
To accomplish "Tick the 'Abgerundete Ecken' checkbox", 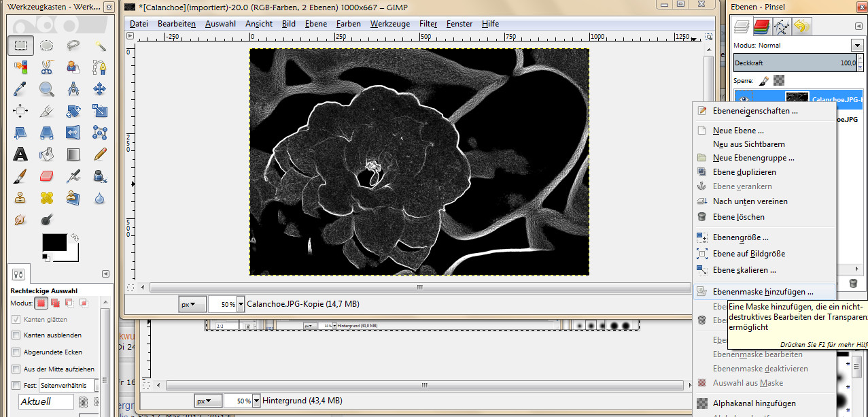I will [x=16, y=352].
